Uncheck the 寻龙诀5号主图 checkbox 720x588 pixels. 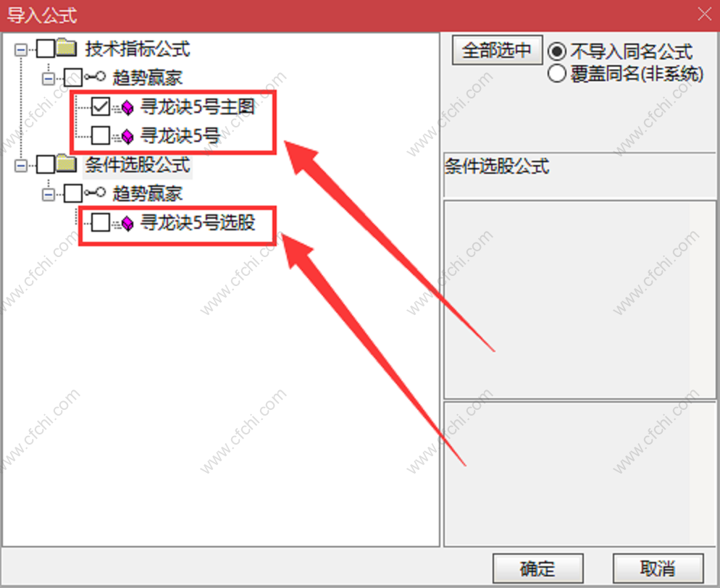click(x=101, y=106)
